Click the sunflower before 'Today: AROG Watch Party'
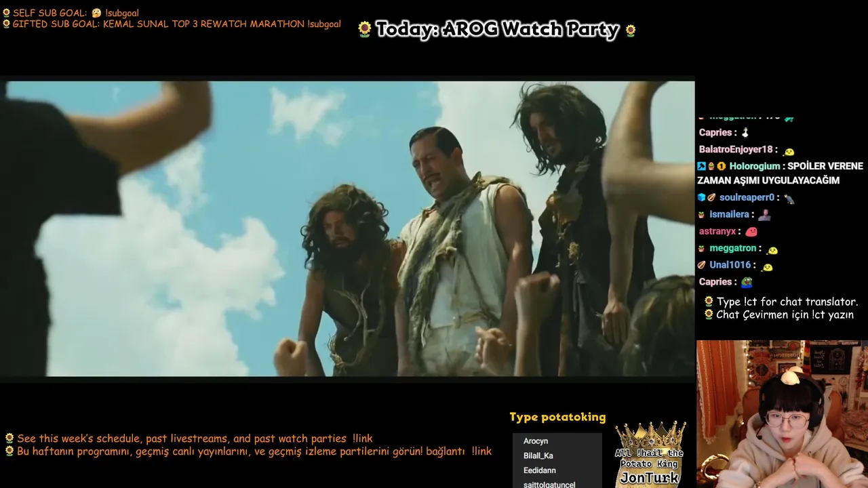Screen dimensions: 868x488 click(x=365, y=29)
